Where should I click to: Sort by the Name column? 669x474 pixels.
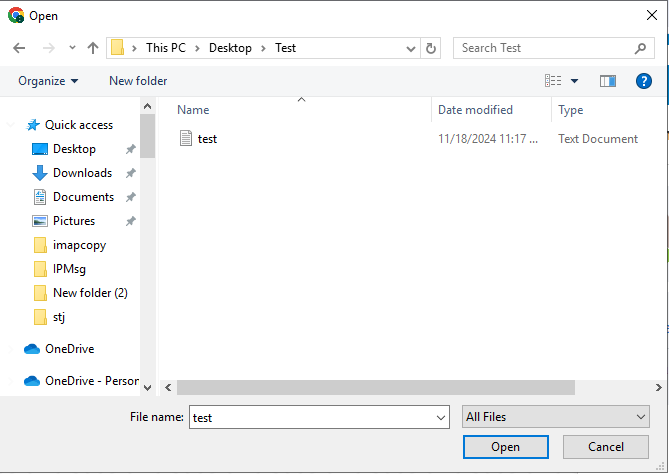(193, 110)
